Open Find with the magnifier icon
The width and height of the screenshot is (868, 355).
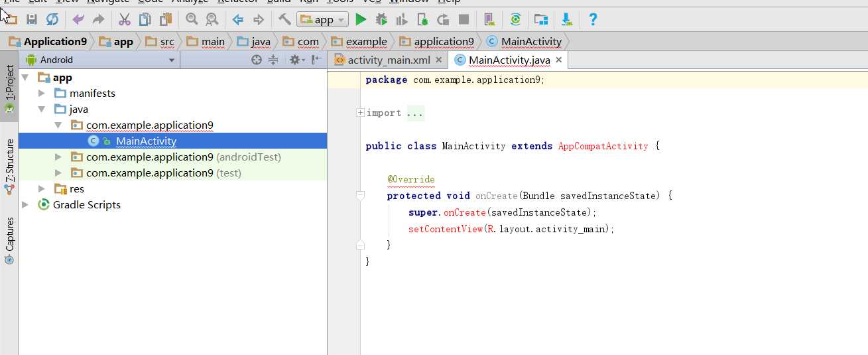pyautogui.click(x=192, y=19)
